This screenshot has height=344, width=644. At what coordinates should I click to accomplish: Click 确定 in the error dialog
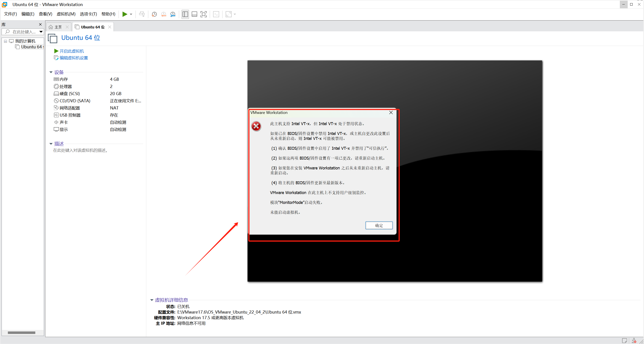tap(379, 225)
